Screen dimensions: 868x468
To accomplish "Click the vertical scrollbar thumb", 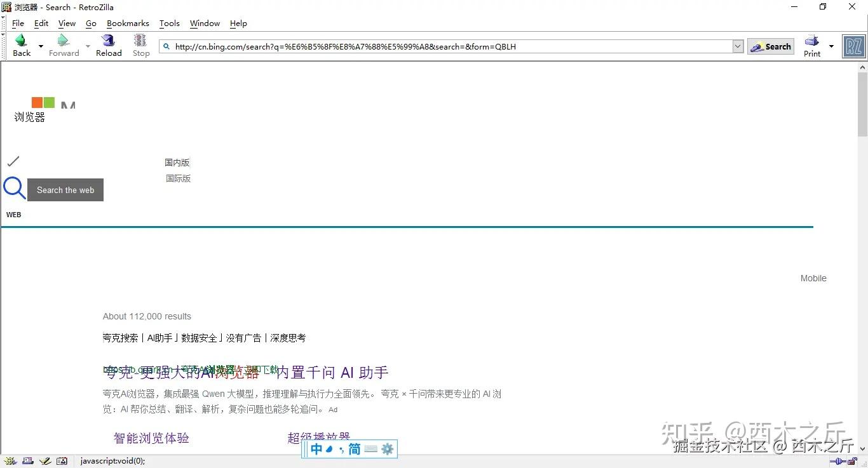I will pyautogui.click(x=862, y=105).
